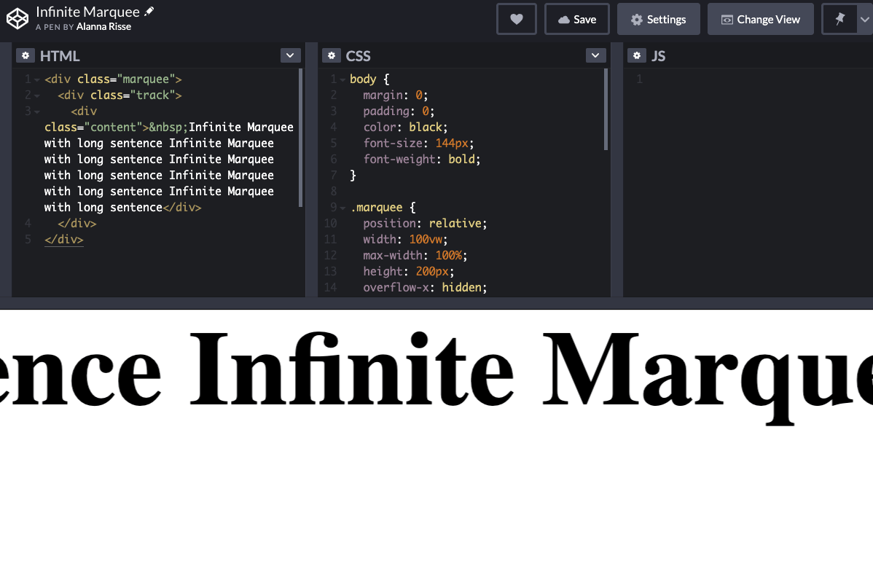Expand the HTML panel chevron dropdown

pos(290,56)
